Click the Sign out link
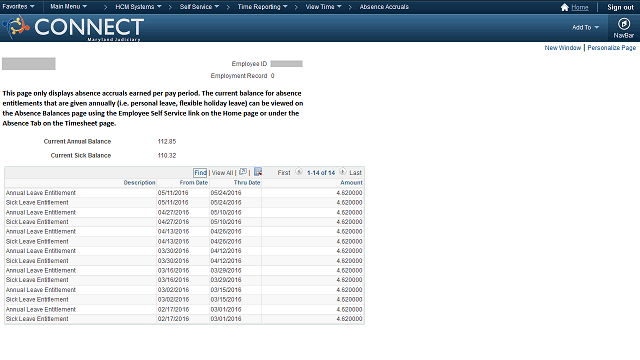The image size is (640, 360). (x=620, y=7)
